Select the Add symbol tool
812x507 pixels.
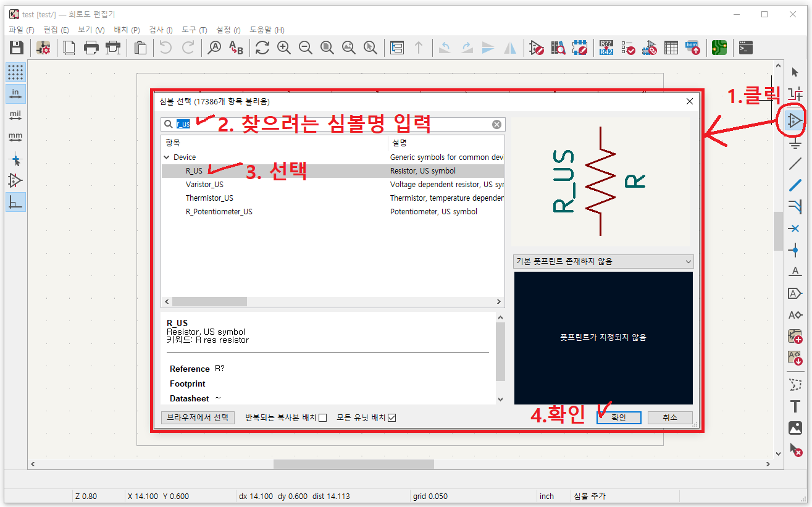click(x=795, y=120)
